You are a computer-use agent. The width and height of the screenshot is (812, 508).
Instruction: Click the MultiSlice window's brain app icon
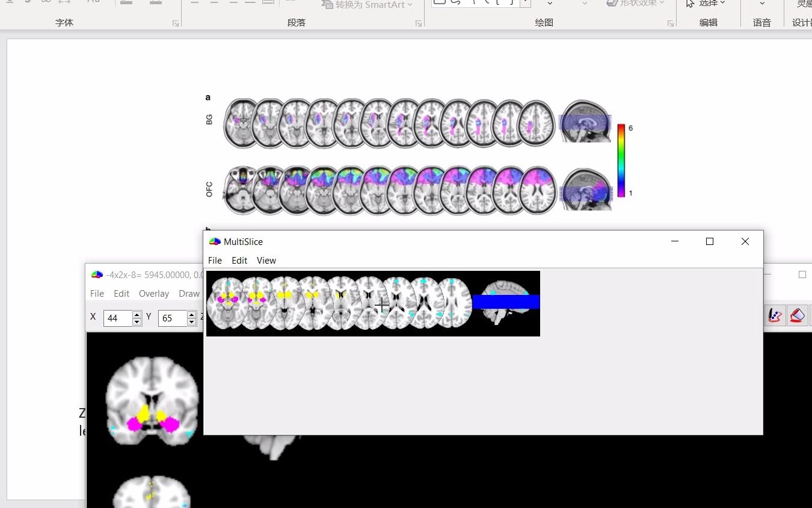point(215,241)
